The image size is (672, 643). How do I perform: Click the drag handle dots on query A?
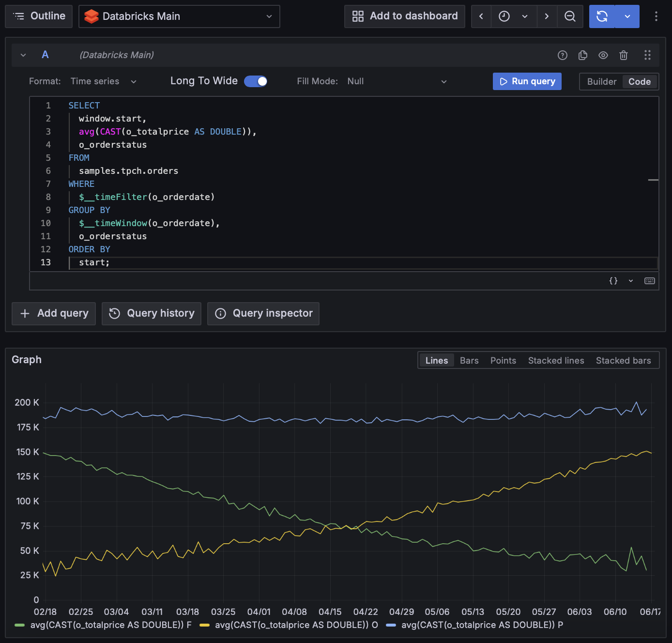click(647, 55)
